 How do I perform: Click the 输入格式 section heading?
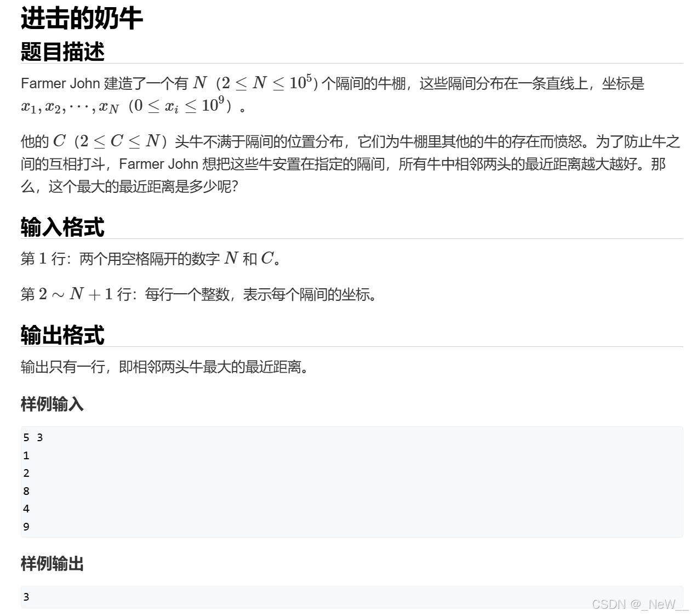tap(62, 227)
